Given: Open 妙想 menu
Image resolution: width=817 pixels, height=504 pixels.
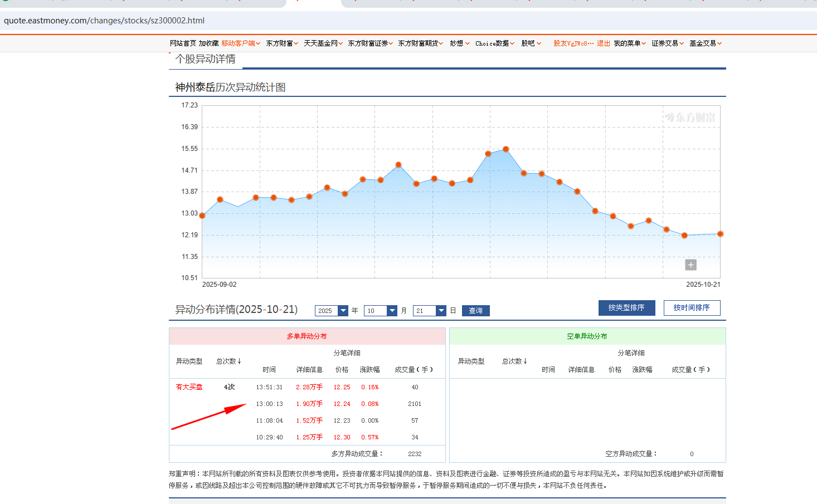Looking at the screenshot, I should [x=460, y=43].
